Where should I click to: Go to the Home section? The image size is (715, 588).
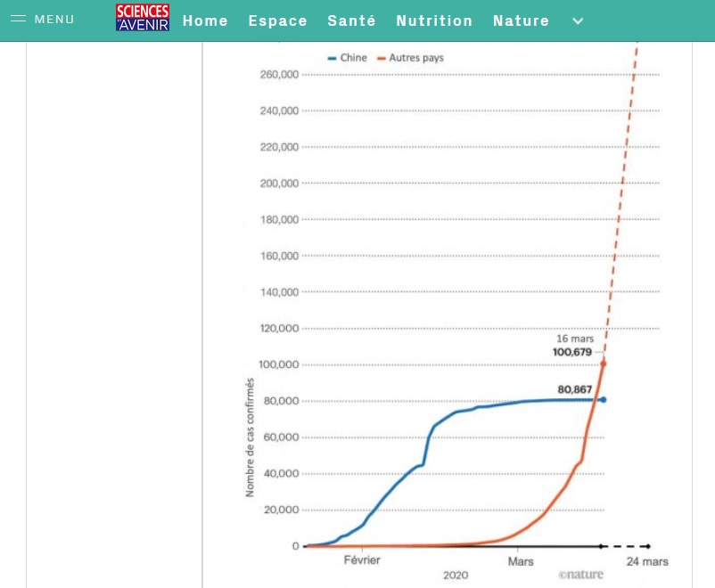[x=205, y=20]
